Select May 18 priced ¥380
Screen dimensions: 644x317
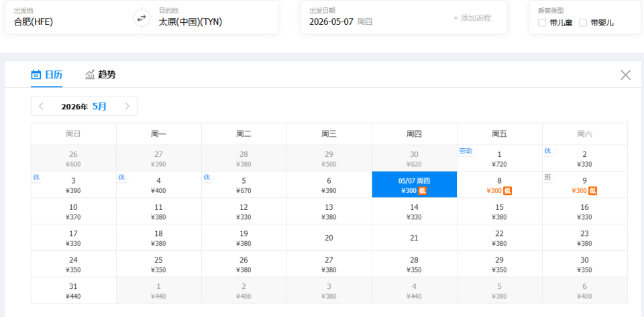(x=158, y=237)
